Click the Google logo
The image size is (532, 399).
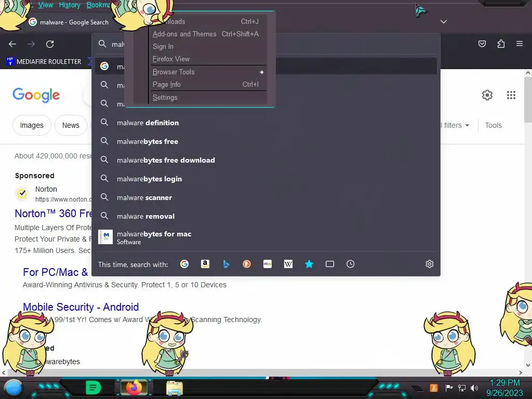pos(36,96)
